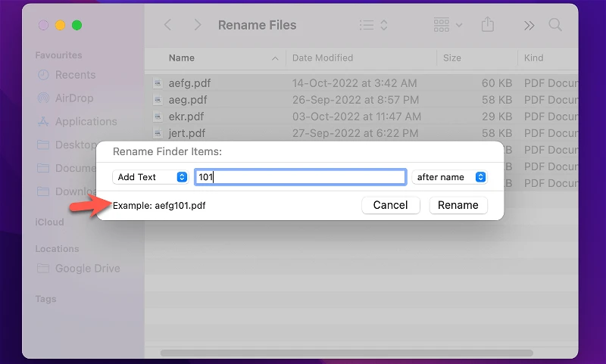Click the 27-Sep-2022 at 6:22 PM date
The image size is (606, 364).
(x=355, y=133)
